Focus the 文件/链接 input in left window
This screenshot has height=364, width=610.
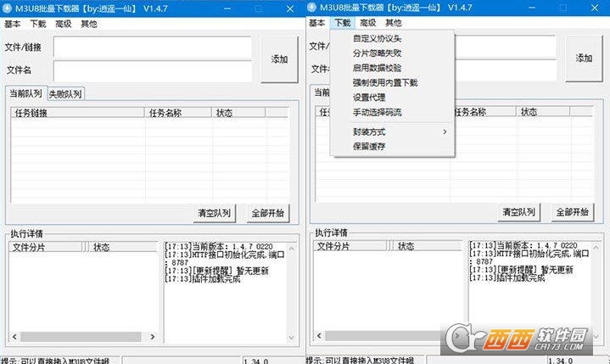pyautogui.click(x=153, y=48)
